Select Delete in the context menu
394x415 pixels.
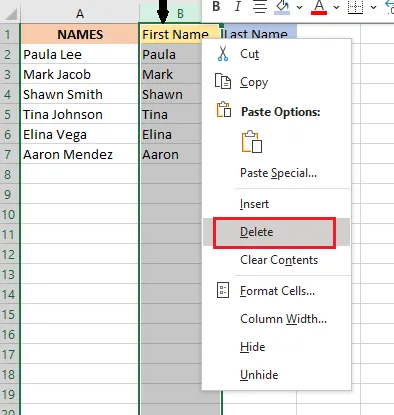pyautogui.click(x=276, y=232)
